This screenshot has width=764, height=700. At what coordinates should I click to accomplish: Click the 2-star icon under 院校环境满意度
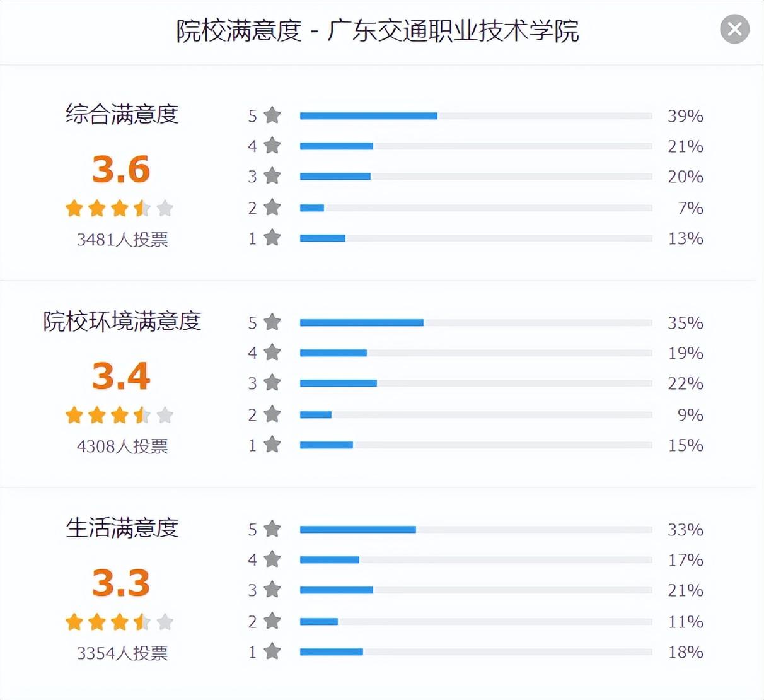click(x=272, y=414)
